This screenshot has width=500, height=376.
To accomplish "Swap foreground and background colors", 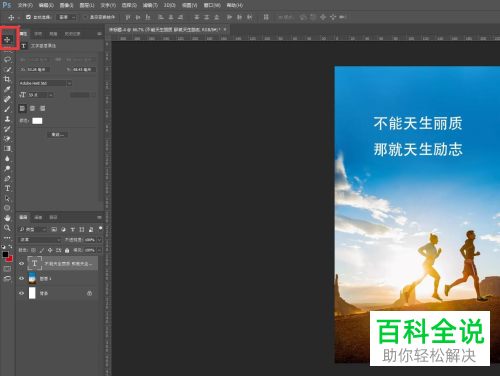I will 11,247.
